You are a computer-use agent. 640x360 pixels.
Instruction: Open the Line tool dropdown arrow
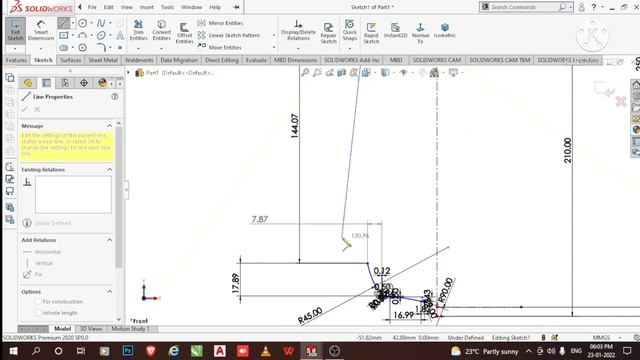tap(73, 23)
